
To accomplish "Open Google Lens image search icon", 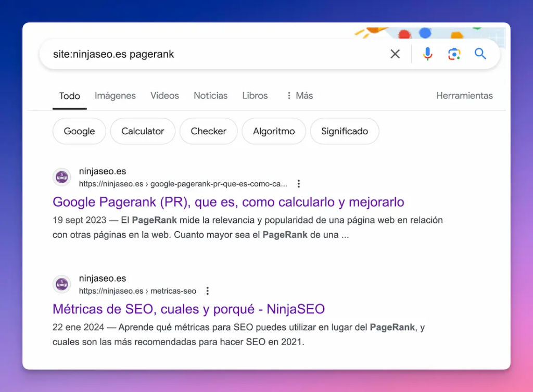I will coord(454,54).
